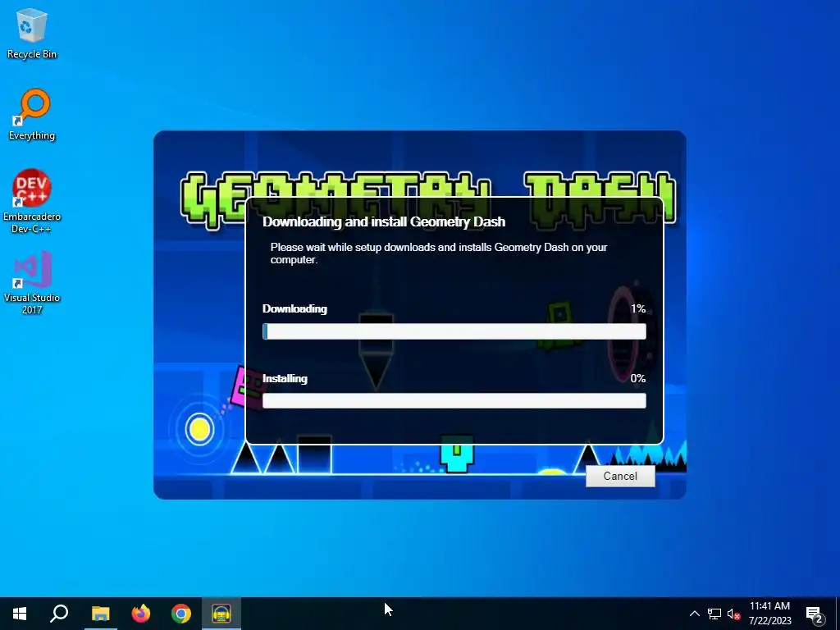The height and width of the screenshot is (630, 840).
Task: Open the Action Center notifications icon
Action: (815, 614)
